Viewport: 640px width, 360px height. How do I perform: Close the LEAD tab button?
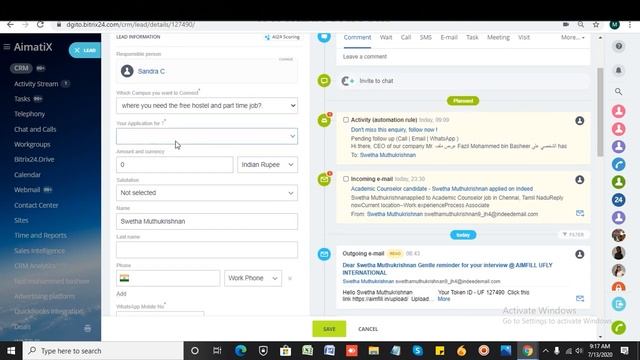(x=77, y=50)
